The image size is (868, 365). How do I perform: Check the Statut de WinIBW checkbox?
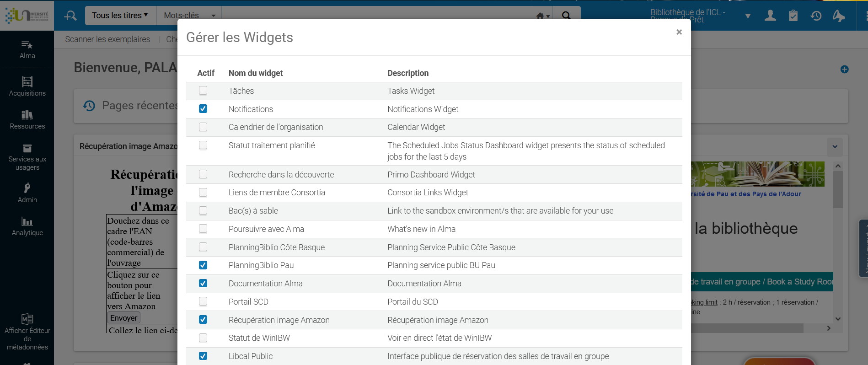click(x=203, y=338)
